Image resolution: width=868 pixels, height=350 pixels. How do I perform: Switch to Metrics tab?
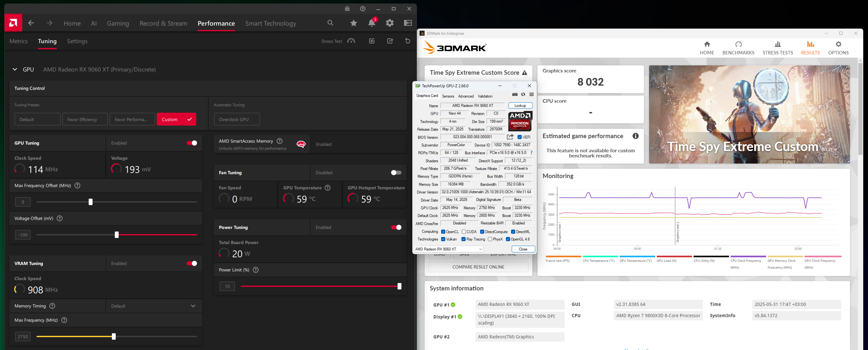pyautogui.click(x=18, y=41)
